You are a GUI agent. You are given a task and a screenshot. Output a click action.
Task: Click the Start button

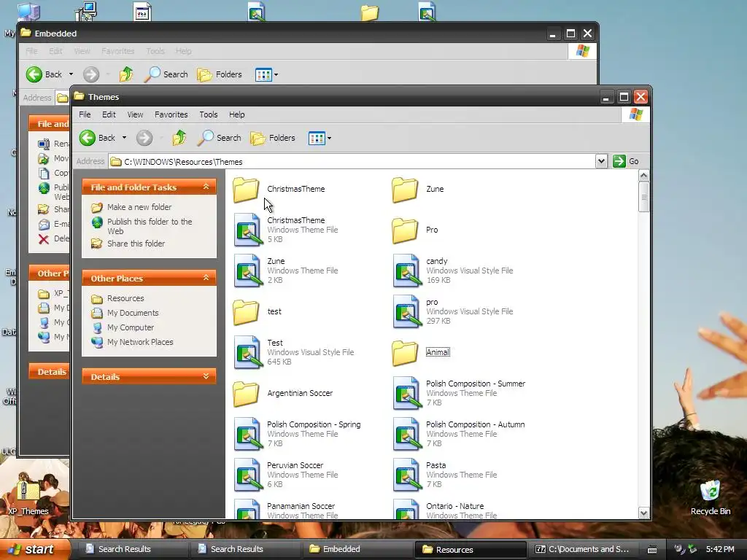coord(35,549)
